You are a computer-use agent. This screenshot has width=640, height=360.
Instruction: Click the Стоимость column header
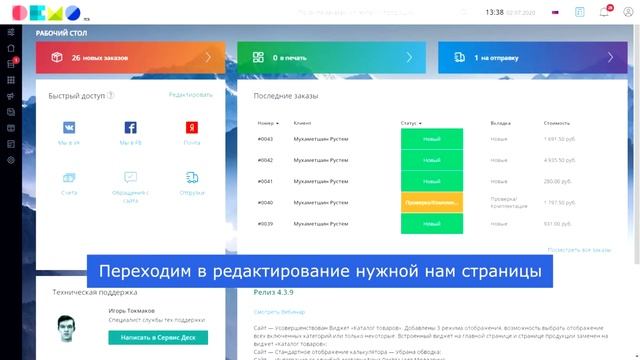[557, 123]
